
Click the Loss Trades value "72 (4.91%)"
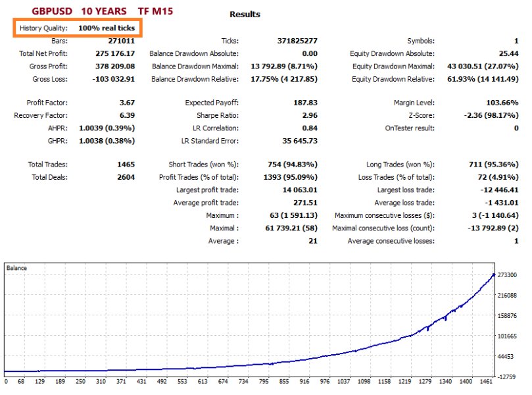498,177
